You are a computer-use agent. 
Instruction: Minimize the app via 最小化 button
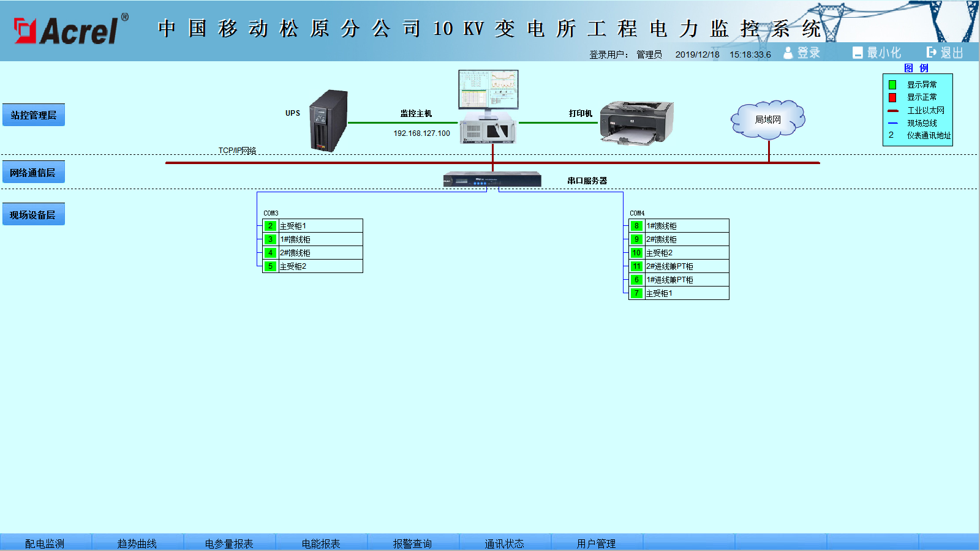pyautogui.click(x=876, y=53)
